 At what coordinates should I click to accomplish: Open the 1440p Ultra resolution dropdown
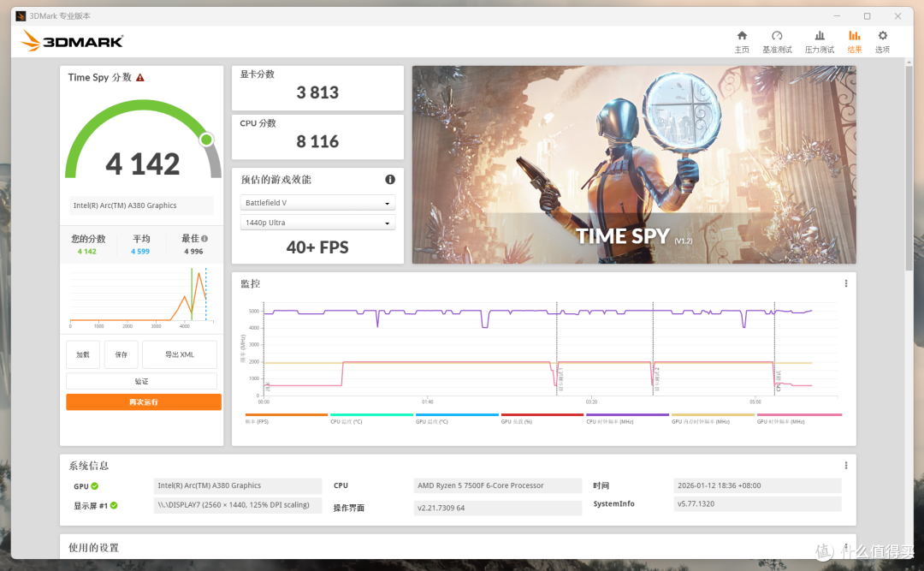(317, 223)
